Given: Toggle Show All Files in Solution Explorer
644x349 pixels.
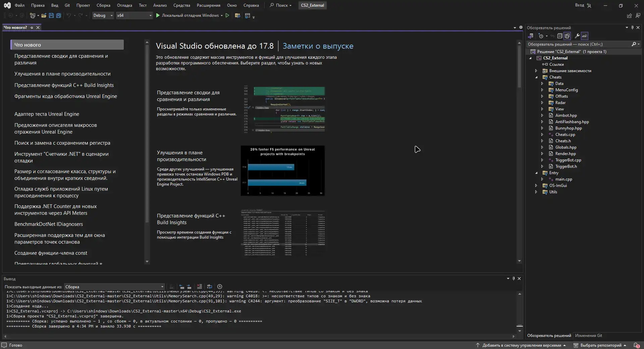Looking at the screenshot, I should click(x=567, y=36).
